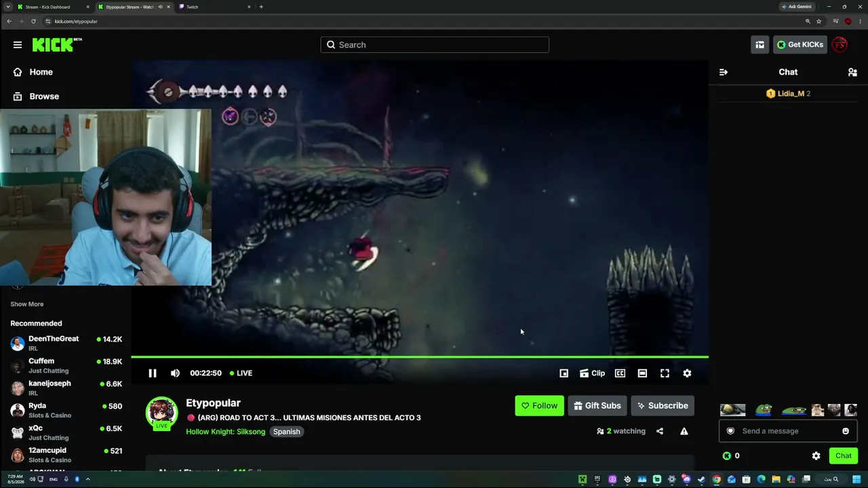Click the Ask Gemini button

797,7
